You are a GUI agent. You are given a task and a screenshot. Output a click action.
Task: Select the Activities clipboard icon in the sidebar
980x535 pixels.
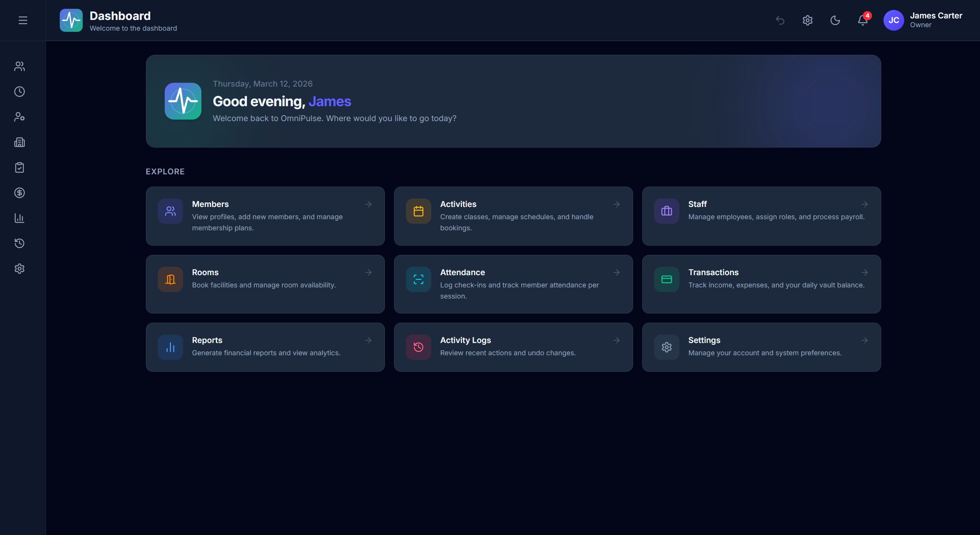click(19, 167)
